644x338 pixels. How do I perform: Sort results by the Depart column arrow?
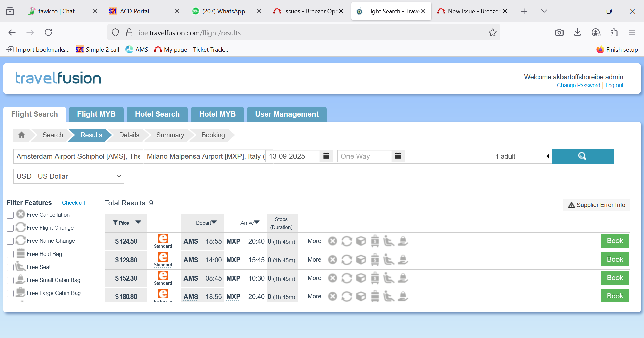pos(214,222)
